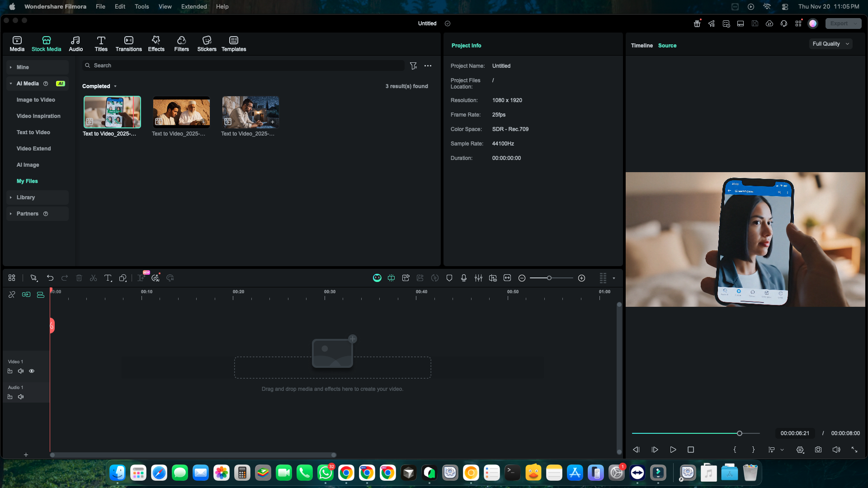Image resolution: width=868 pixels, height=488 pixels.
Task: Hide the Video 1 track
Action: [x=32, y=371]
